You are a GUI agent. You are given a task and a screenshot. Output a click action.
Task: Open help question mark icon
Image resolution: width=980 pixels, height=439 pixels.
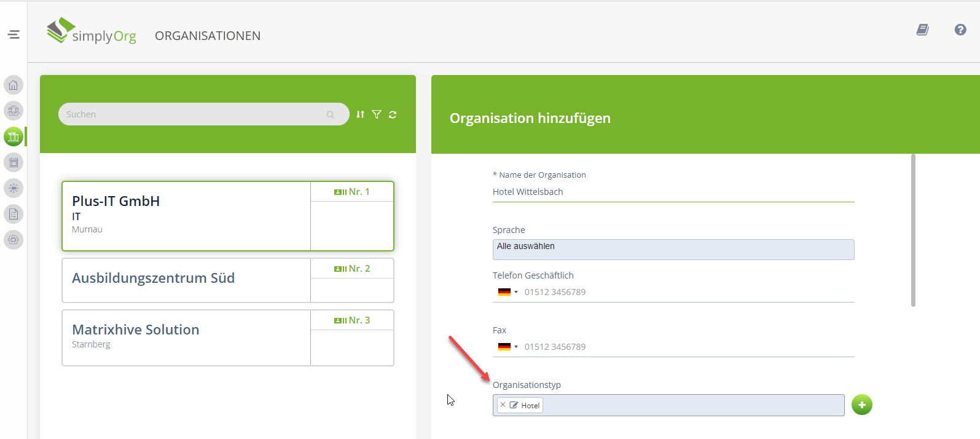pos(960,30)
